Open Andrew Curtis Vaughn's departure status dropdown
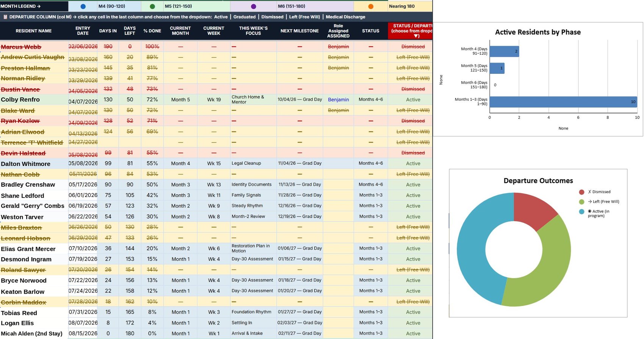The image size is (644, 339). click(x=410, y=57)
